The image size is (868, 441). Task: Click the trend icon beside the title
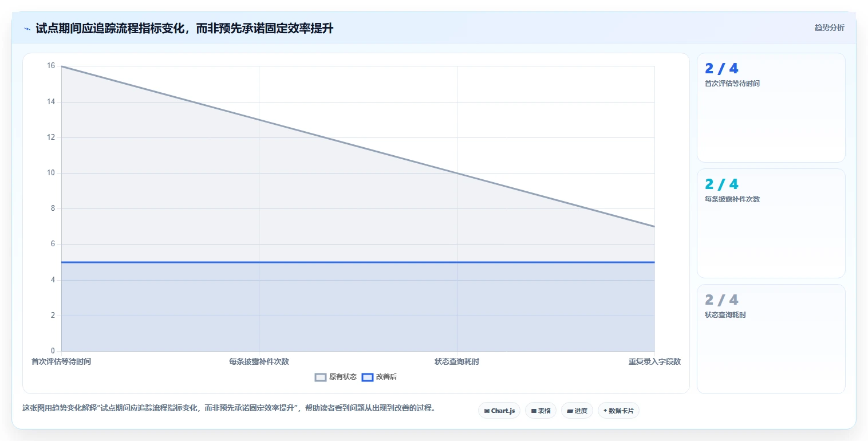[27, 29]
